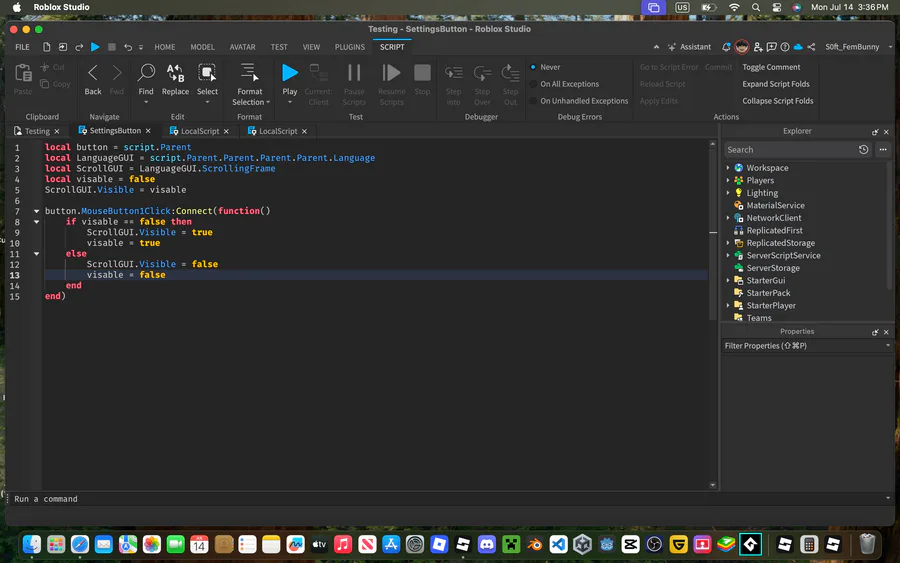Screen dimensions: 900x563
Task: Switch to the Testing document tab
Action: click(37, 131)
